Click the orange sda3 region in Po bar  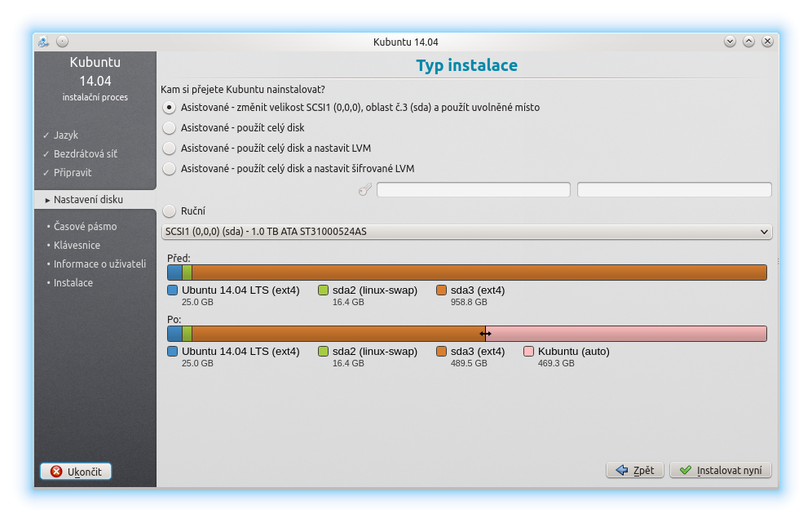338,334
